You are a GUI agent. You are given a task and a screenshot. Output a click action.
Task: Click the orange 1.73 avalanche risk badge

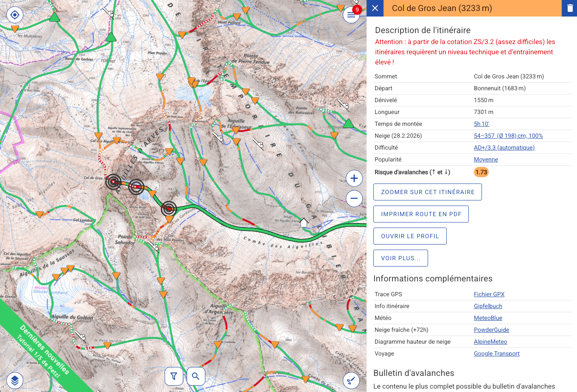(481, 172)
